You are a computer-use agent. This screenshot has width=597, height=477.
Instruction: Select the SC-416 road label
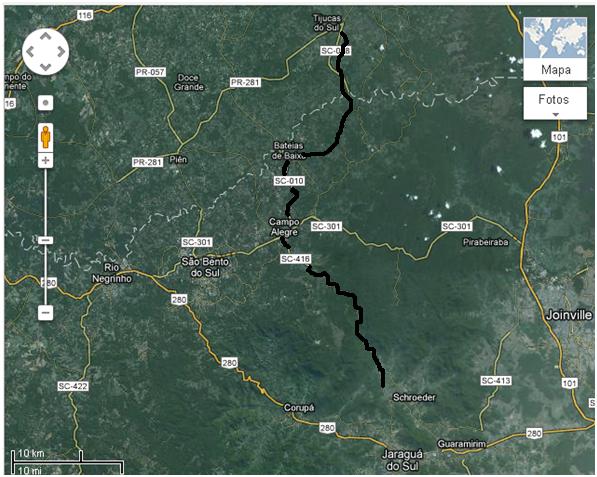click(295, 259)
